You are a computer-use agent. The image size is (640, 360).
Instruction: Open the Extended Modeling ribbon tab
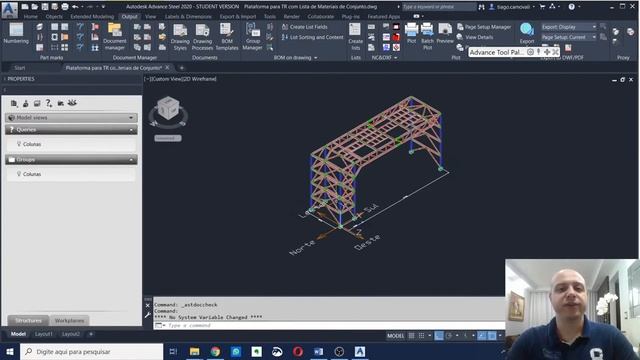(92, 17)
